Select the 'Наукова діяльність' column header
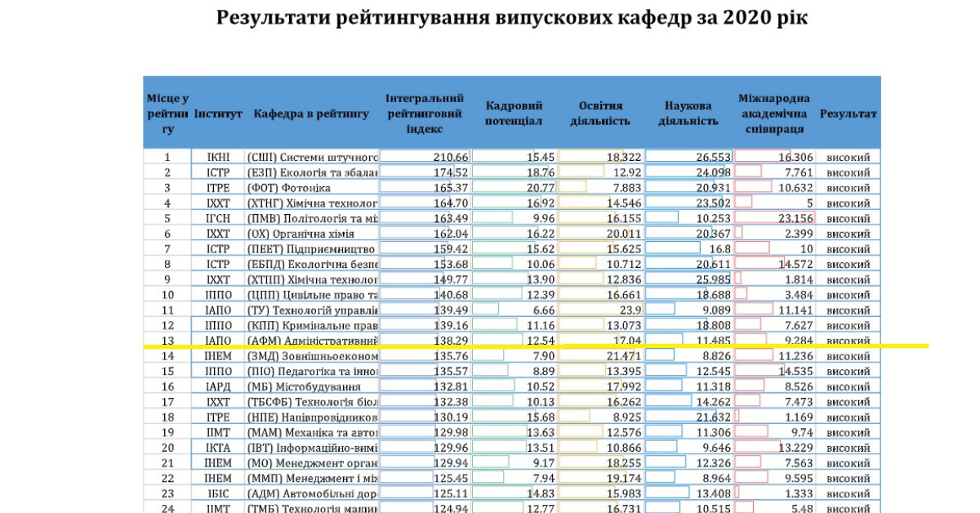This screenshot has width=980, height=513. click(x=688, y=114)
